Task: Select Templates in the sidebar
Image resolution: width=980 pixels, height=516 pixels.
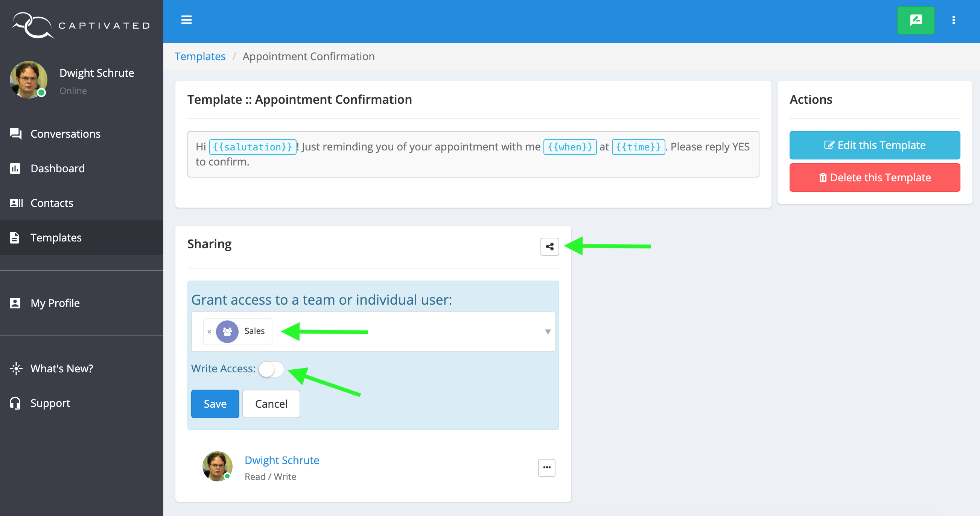Action: coord(56,238)
